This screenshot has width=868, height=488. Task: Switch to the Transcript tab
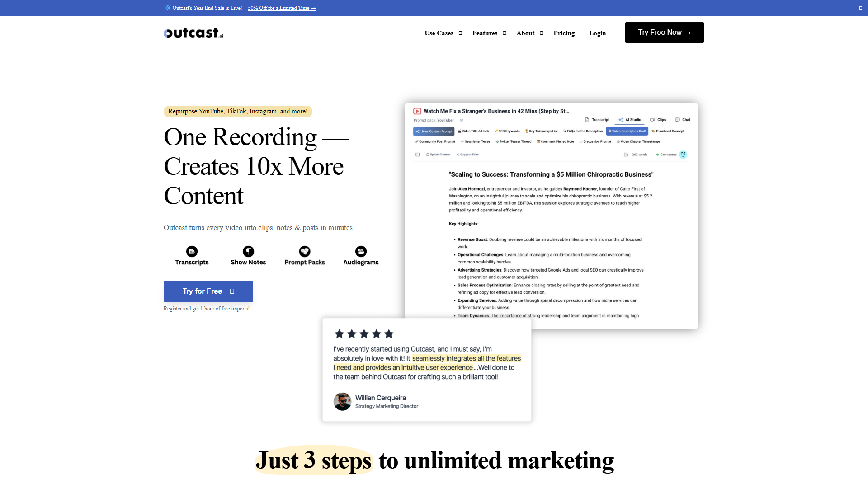(x=597, y=120)
